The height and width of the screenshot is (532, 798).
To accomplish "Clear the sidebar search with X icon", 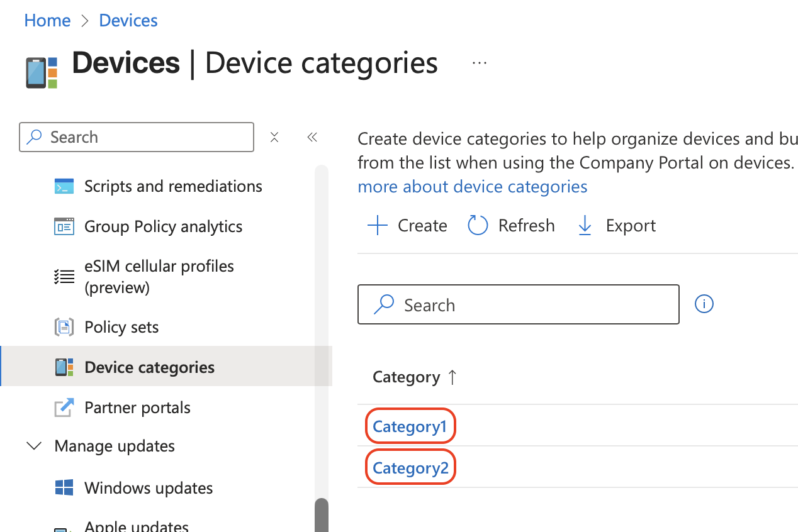I will (274, 137).
